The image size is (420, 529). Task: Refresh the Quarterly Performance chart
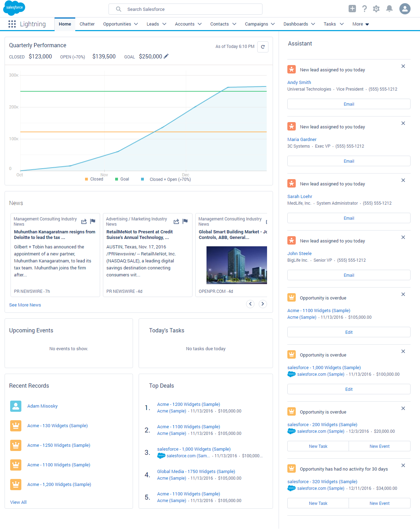[x=263, y=47]
